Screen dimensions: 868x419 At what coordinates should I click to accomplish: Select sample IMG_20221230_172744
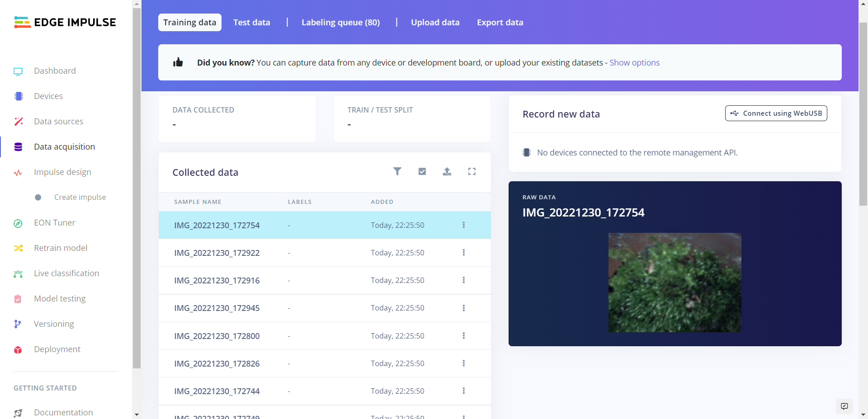tap(325, 391)
